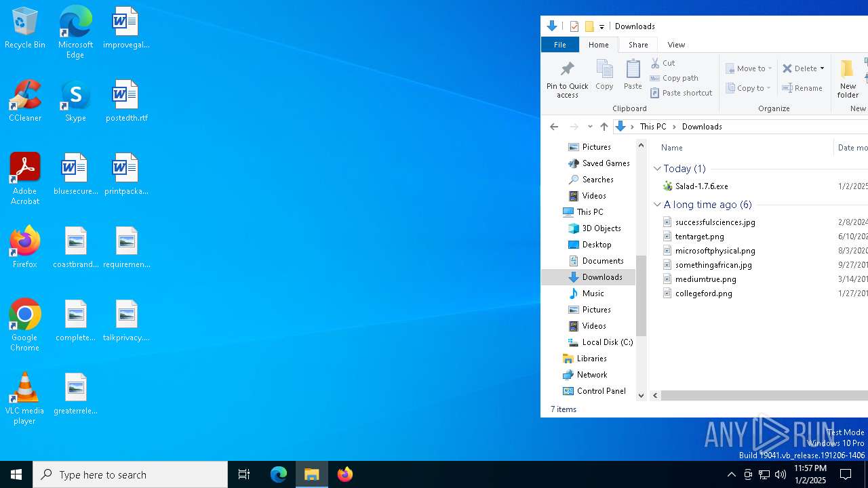Collapse the A long time ago group
Viewport: 868px width, 488px height.
pos(657,205)
